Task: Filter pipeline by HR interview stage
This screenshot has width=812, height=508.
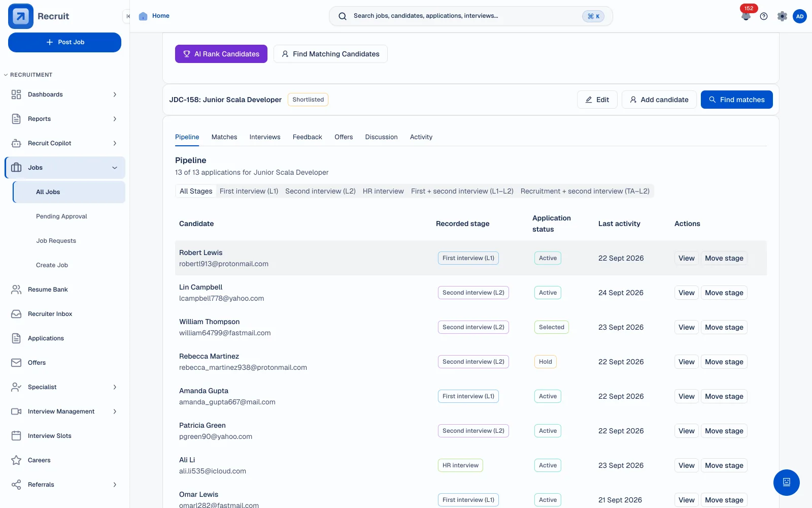Action: [x=383, y=191]
